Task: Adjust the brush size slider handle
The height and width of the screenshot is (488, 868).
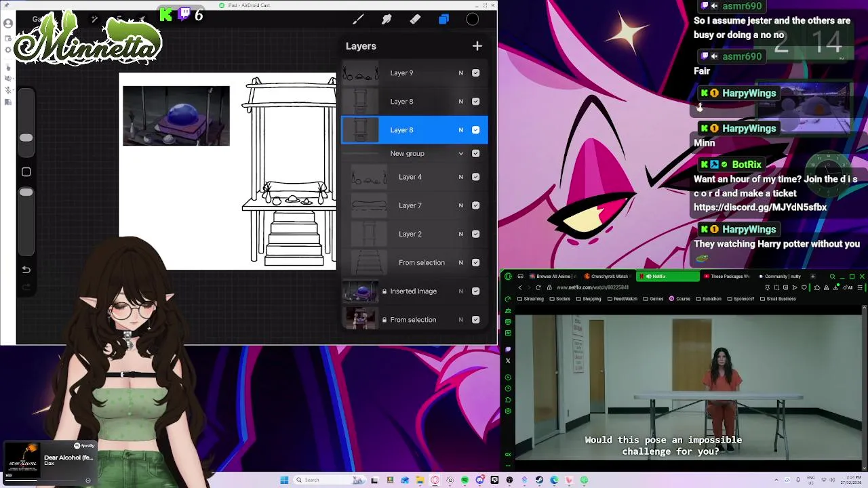Action: coord(26,138)
